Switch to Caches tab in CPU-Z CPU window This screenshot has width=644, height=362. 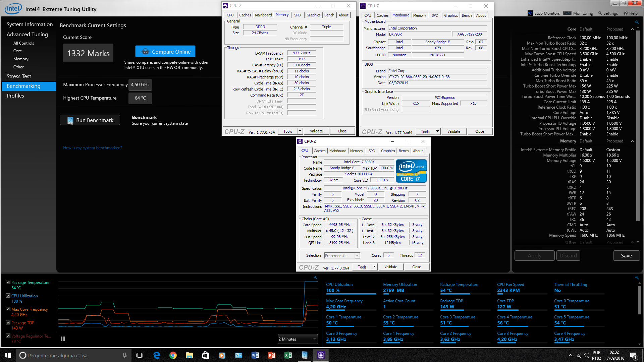point(319,151)
